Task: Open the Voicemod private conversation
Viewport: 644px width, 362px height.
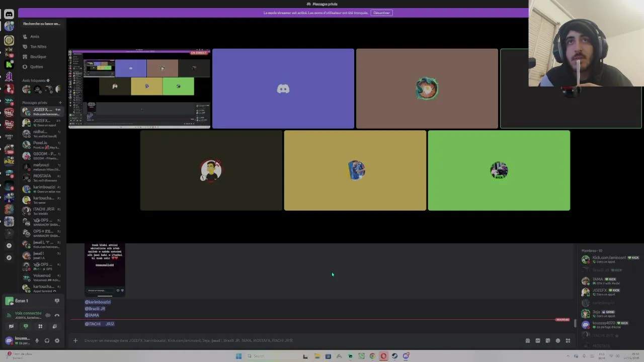Action: [41, 278]
